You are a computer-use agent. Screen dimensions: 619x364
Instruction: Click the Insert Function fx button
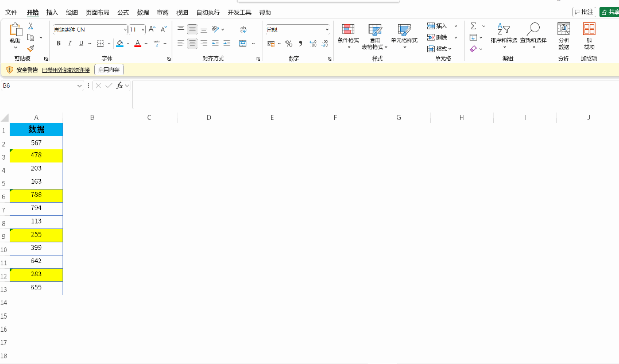(119, 86)
